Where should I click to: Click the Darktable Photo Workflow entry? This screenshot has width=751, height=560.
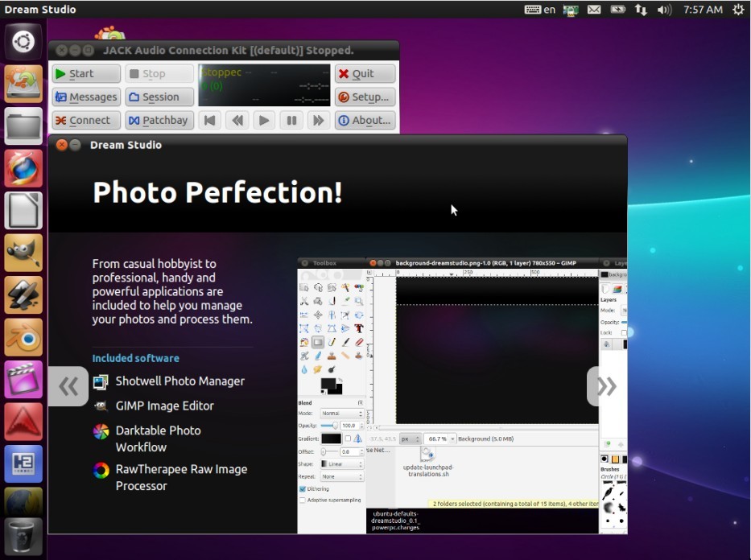point(158,439)
